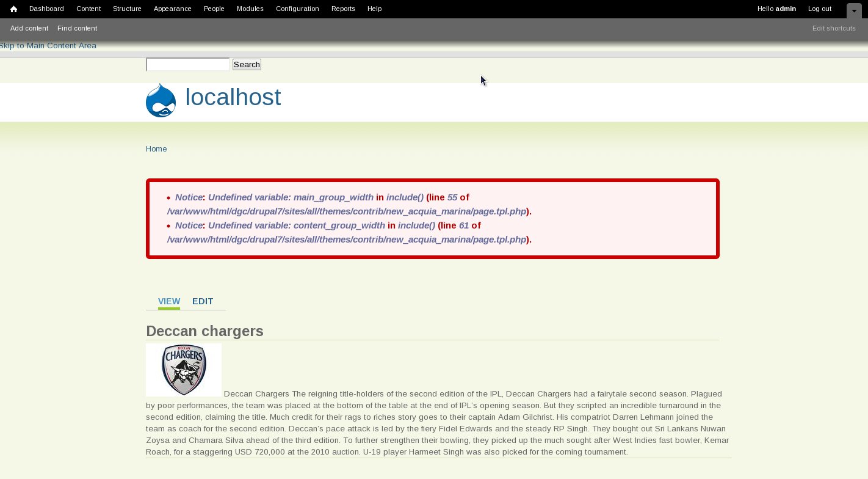The height and width of the screenshot is (479, 868).
Task: Click Edit shortcuts link
Action: 834,28
